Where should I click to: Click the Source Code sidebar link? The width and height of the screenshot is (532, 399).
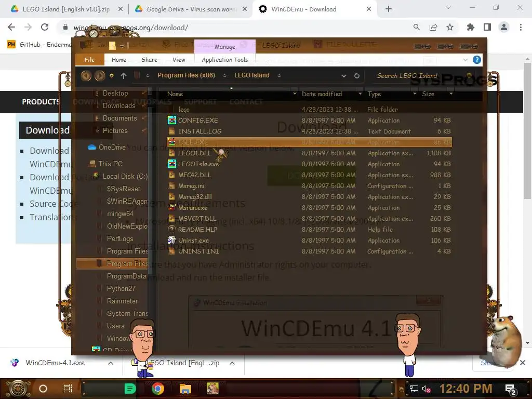point(53,204)
